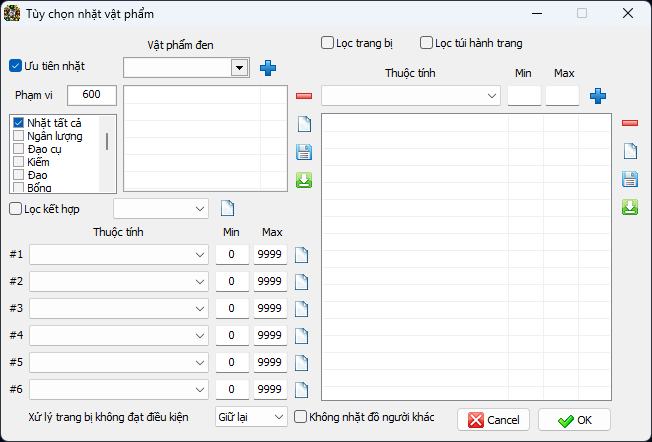Click the new page icon beside Lọc kết hợp
This screenshot has width=652, height=442.
pyautogui.click(x=227, y=208)
